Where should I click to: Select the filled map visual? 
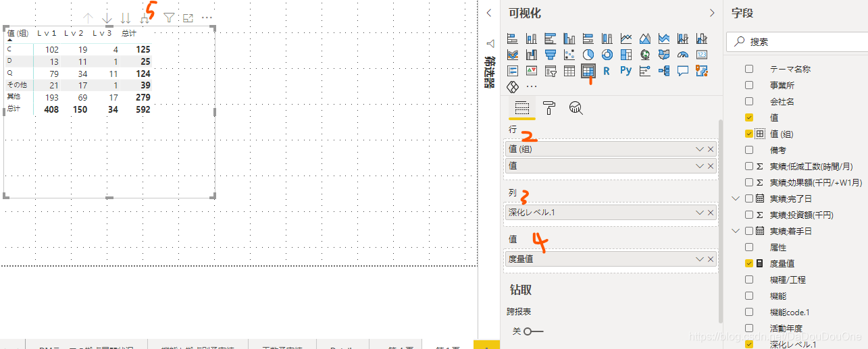664,55
